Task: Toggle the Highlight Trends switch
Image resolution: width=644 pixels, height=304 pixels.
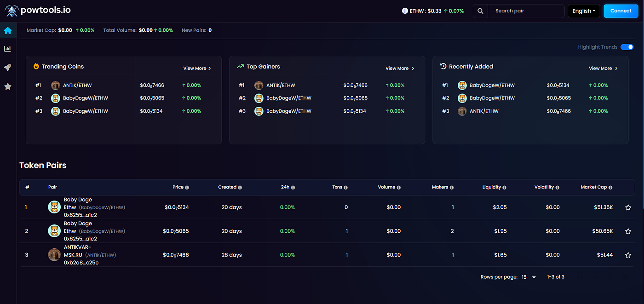Action: click(627, 47)
